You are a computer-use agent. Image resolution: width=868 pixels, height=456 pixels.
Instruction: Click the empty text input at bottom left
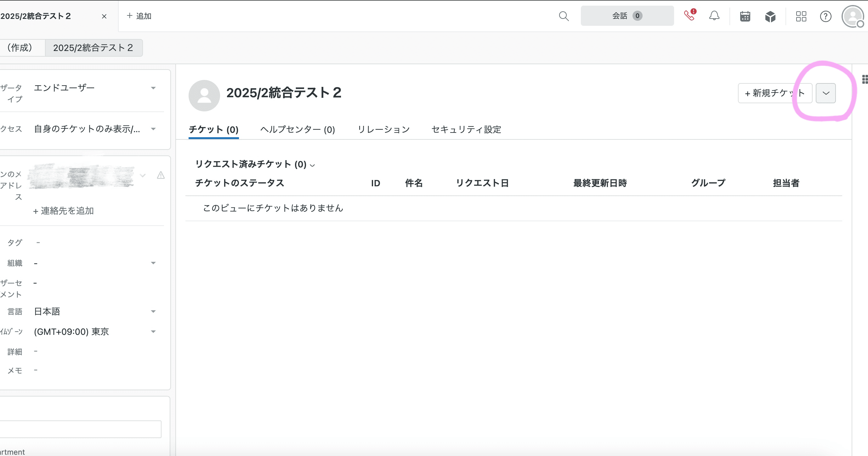(81, 429)
